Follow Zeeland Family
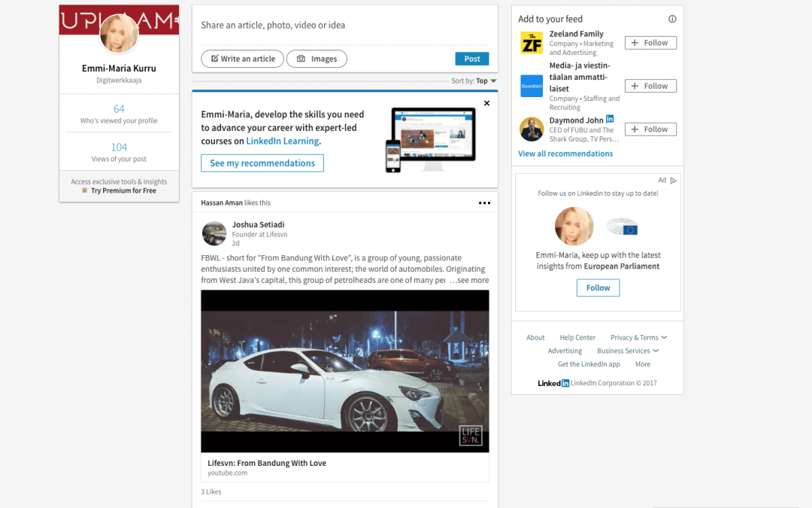Image resolution: width=812 pixels, height=508 pixels. click(x=650, y=43)
